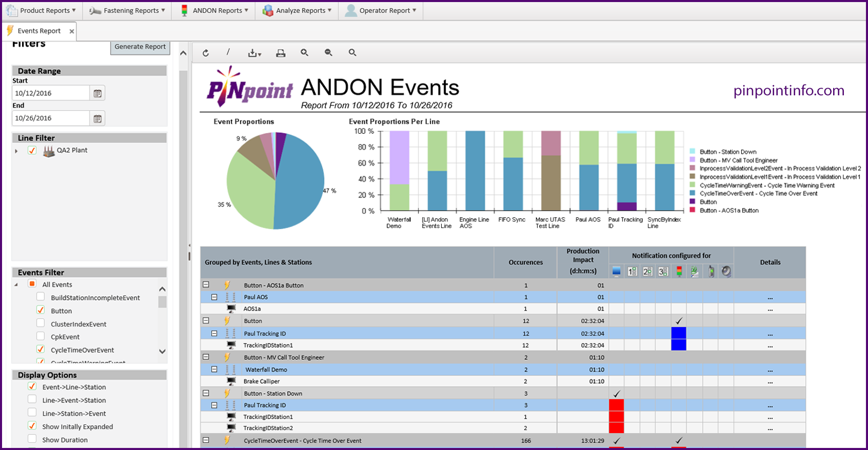Switch to the Events Report tab
This screenshot has width=868, height=450.
(39, 31)
